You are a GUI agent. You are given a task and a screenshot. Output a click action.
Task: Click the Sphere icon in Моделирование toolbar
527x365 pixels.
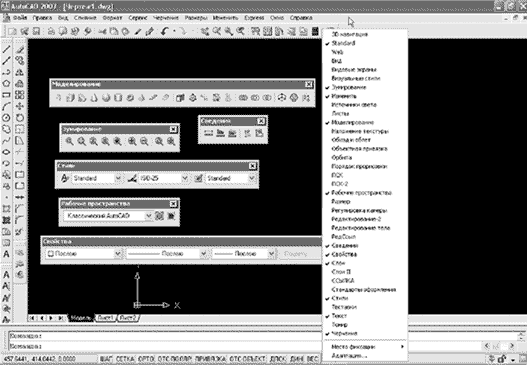tap(106, 98)
